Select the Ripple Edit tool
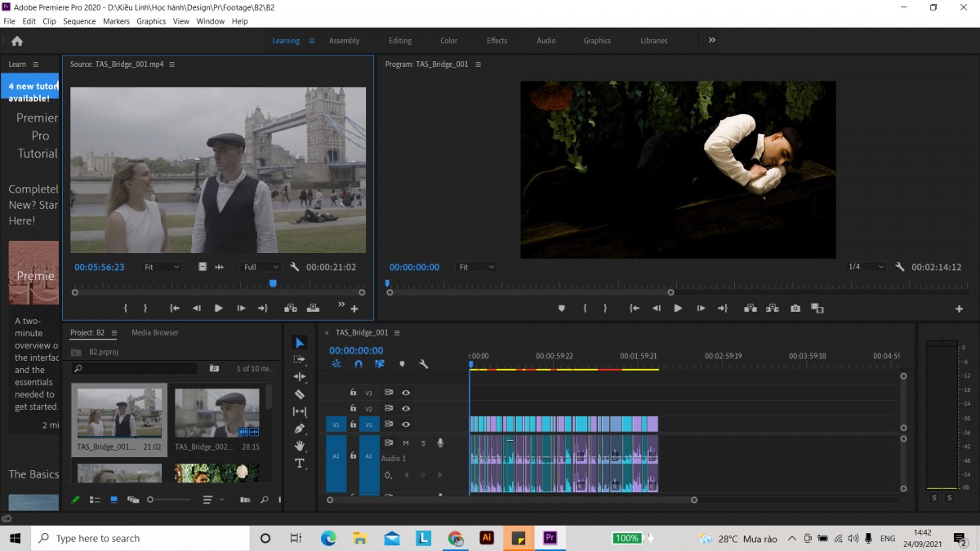 tap(300, 376)
